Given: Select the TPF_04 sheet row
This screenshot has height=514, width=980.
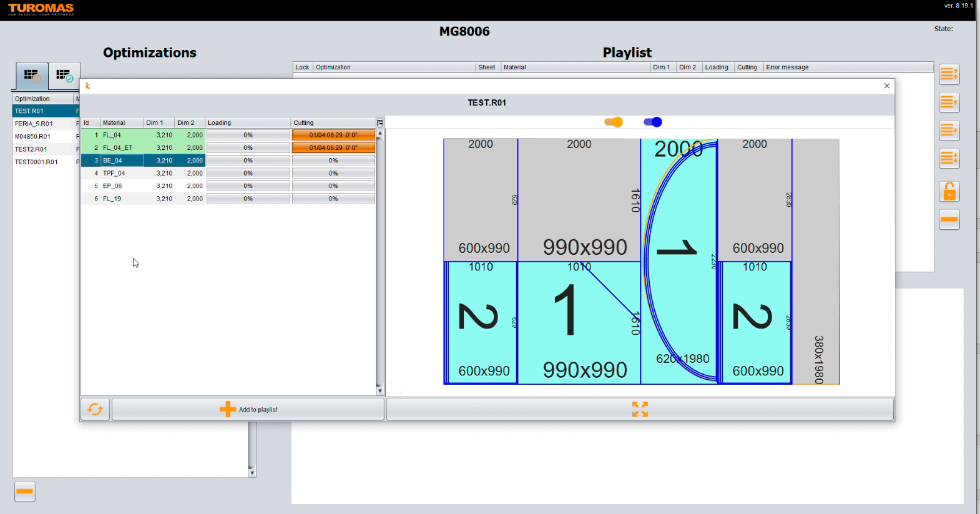Looking at the screenshot, I should (x=114, y=173).
